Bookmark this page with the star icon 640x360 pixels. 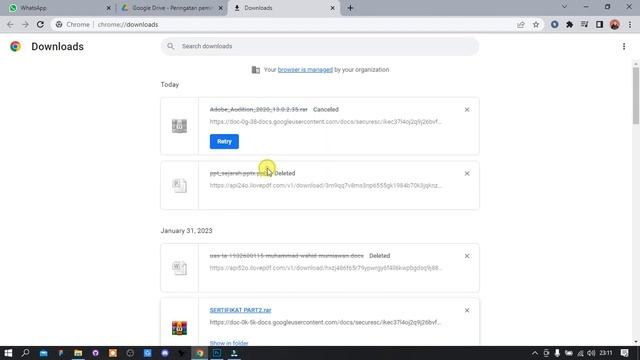(x=536, y=24)
